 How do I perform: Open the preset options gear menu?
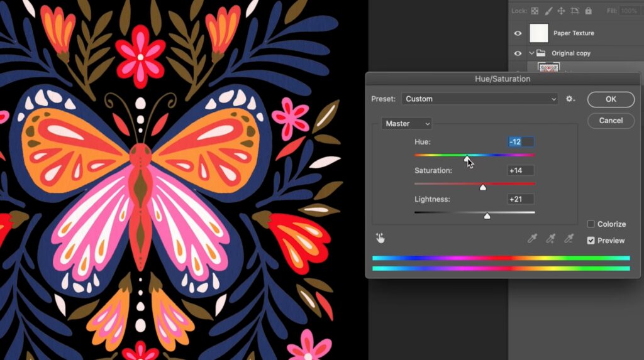[570, 99]
